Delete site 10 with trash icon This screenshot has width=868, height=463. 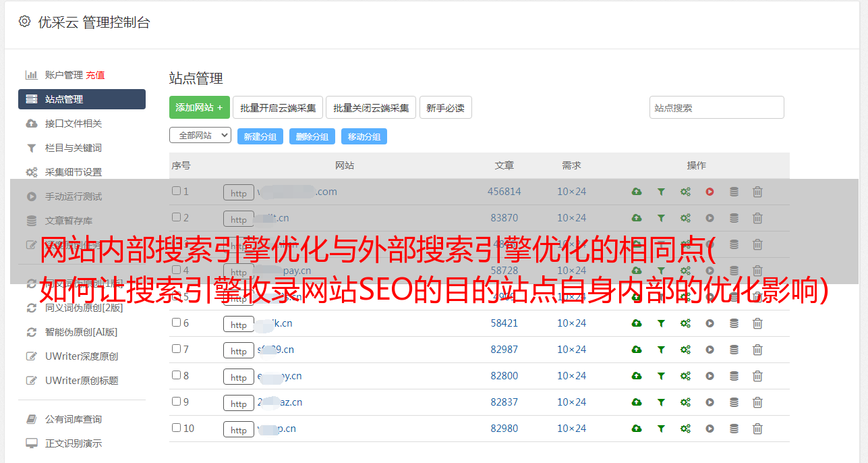click(757, 429)
